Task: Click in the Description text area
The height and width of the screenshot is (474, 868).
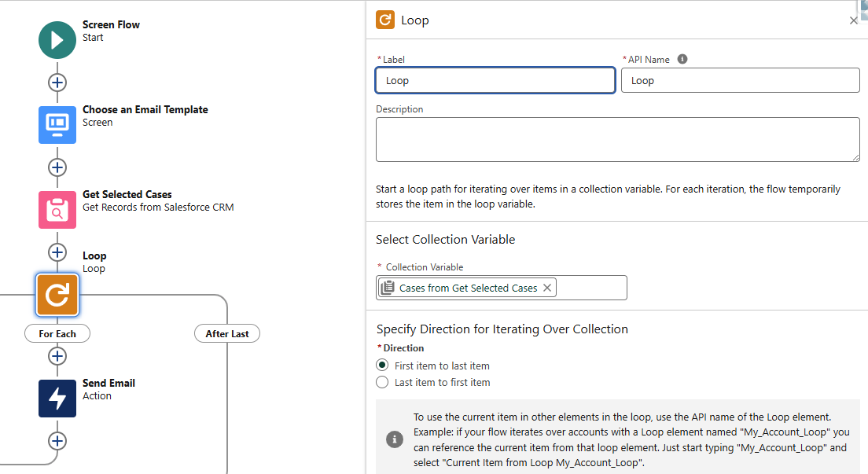Action: (617, 139)
